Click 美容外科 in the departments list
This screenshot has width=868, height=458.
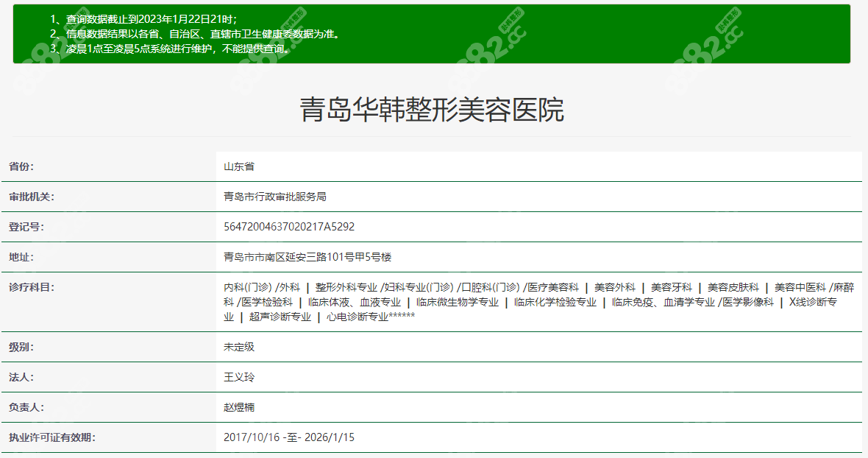point(614,287)
